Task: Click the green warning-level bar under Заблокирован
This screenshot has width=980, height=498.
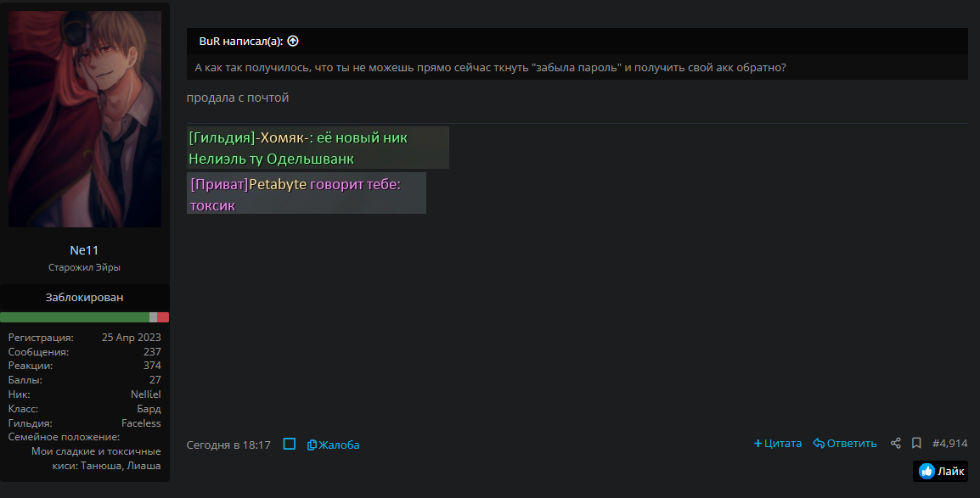Action: pyautogui.click(x=75, y=317)
